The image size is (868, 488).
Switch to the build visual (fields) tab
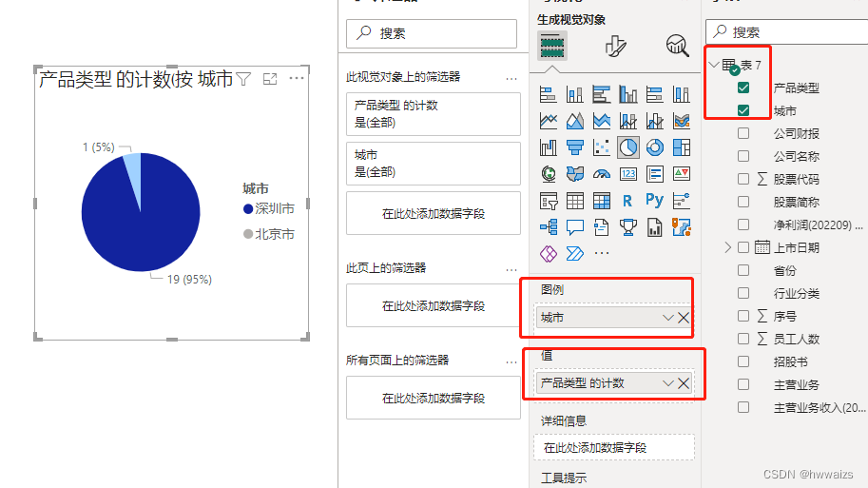tap(552, 46)
